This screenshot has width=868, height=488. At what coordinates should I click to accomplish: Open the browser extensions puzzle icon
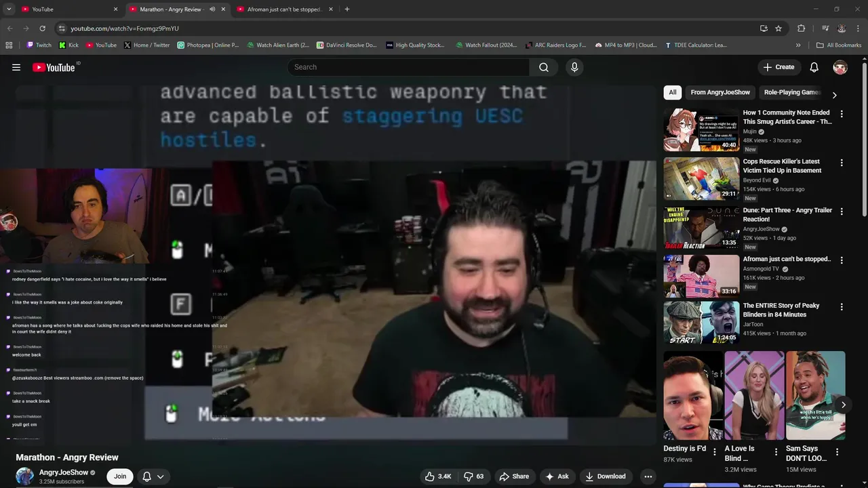point(801,28)
